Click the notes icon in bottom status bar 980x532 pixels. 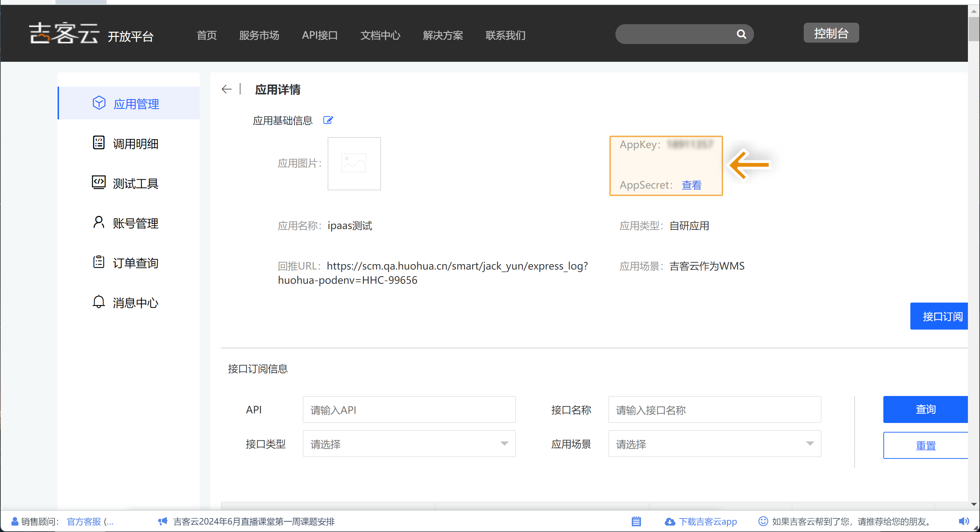(x=636, y=521)
